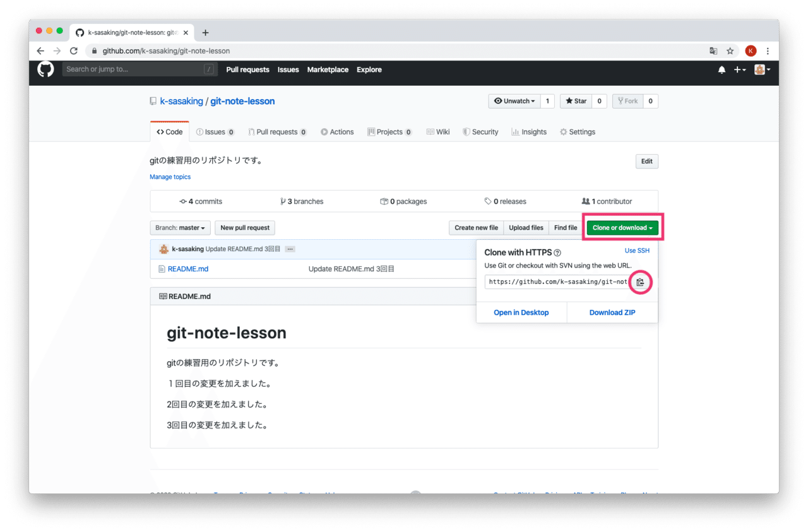Open the repository Pull requests tab
Screen dimensions: 808x532
[x=278, y=132]
